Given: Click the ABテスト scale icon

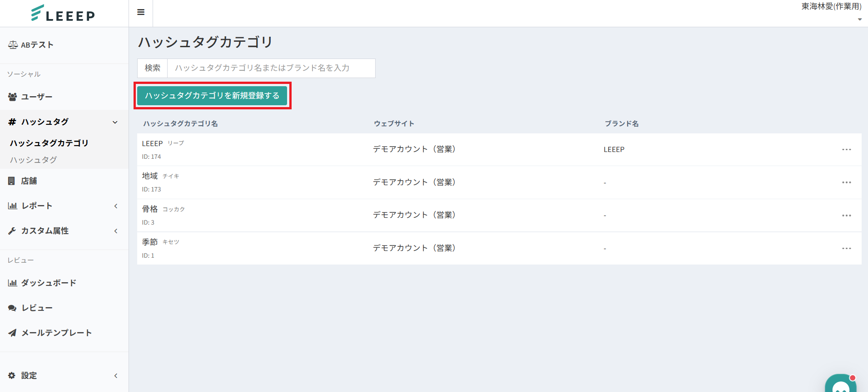Looking at the screenshot, I should click(x=13, y=45).
